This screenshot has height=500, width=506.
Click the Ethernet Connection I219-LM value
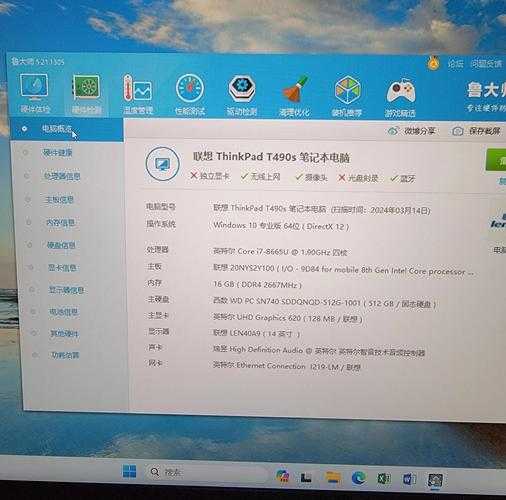pyautogui.click(x=287, y=366)
